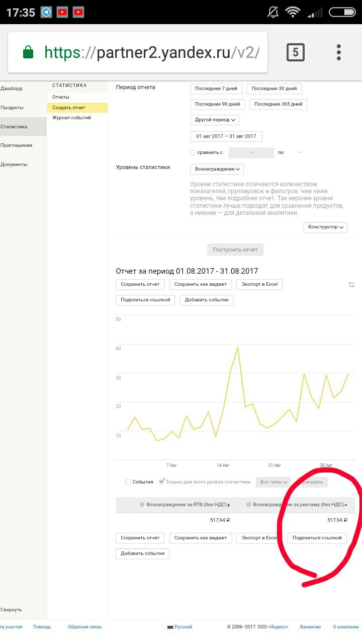
Task: Click help icon beside Вознаграждение за RTB
Action: click(142, 505)
